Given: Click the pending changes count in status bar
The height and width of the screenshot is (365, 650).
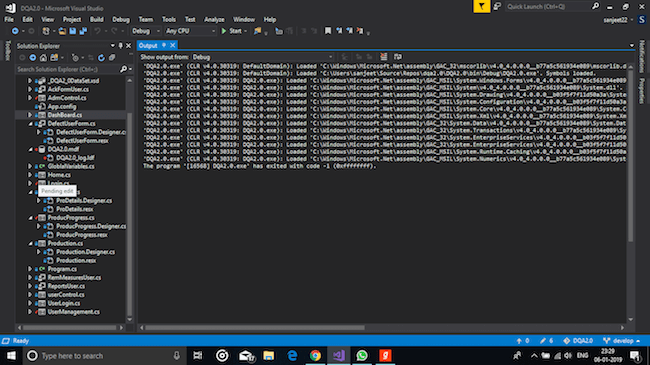Looking at the screenshot, I should coord(546,341).
